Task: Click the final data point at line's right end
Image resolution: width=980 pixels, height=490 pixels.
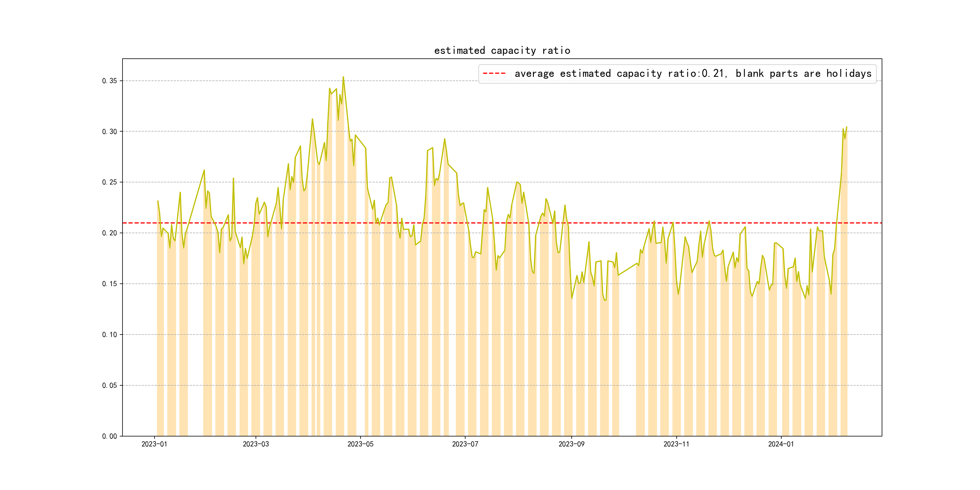Action: coord(847,127)
